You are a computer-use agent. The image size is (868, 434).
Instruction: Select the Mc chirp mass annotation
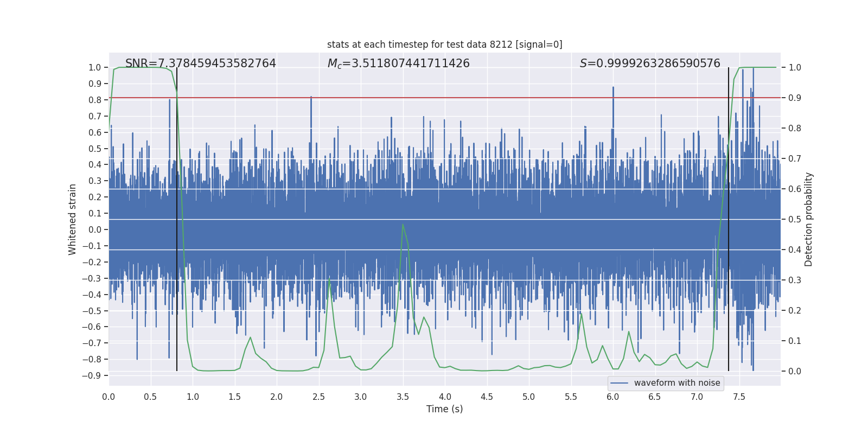tap(398, 63)
